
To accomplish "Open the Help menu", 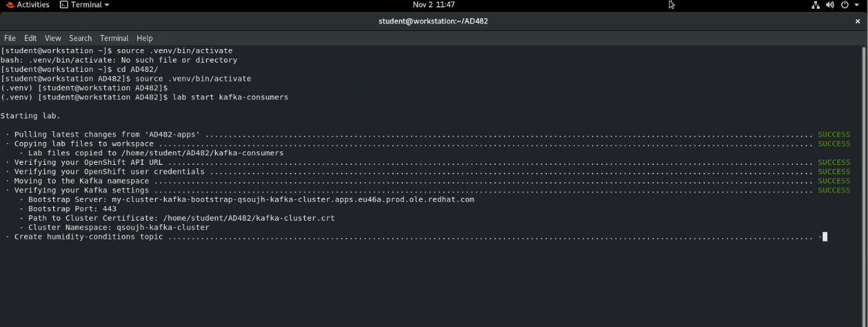I will pyautogui.click(x=145, y=38).
